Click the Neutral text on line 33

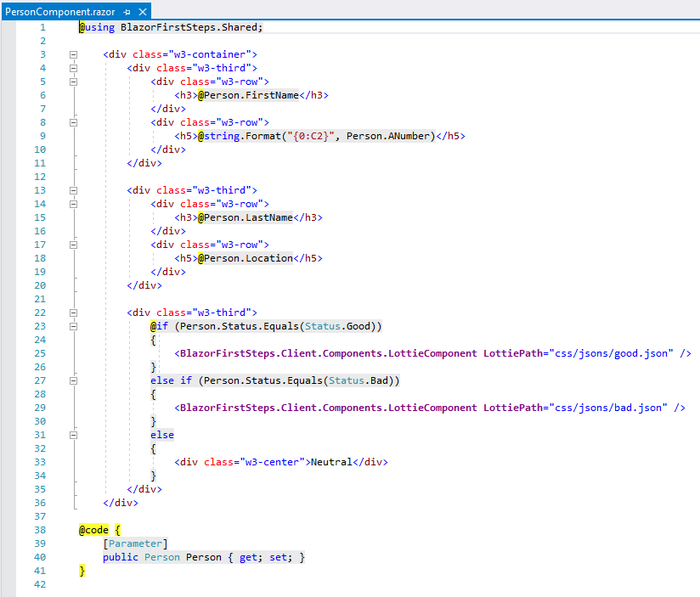tap(331, 462)
